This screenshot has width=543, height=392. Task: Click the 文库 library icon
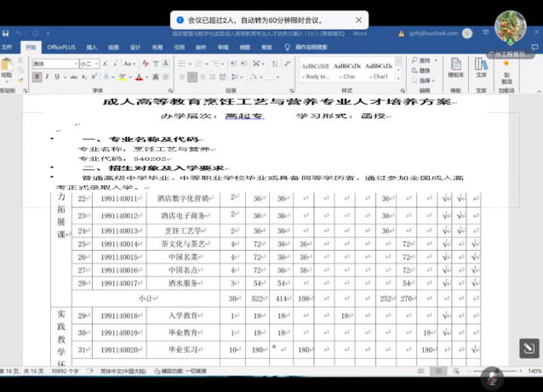coord(482,68)
